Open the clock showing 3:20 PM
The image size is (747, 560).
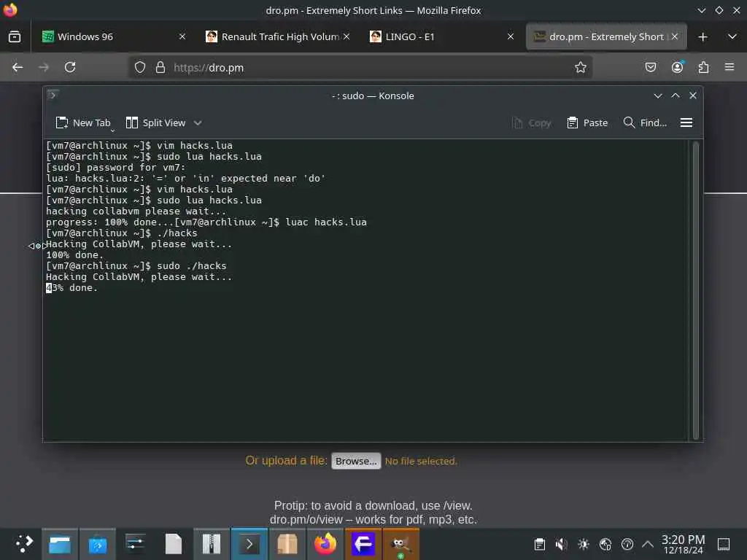tap(683, 544)
